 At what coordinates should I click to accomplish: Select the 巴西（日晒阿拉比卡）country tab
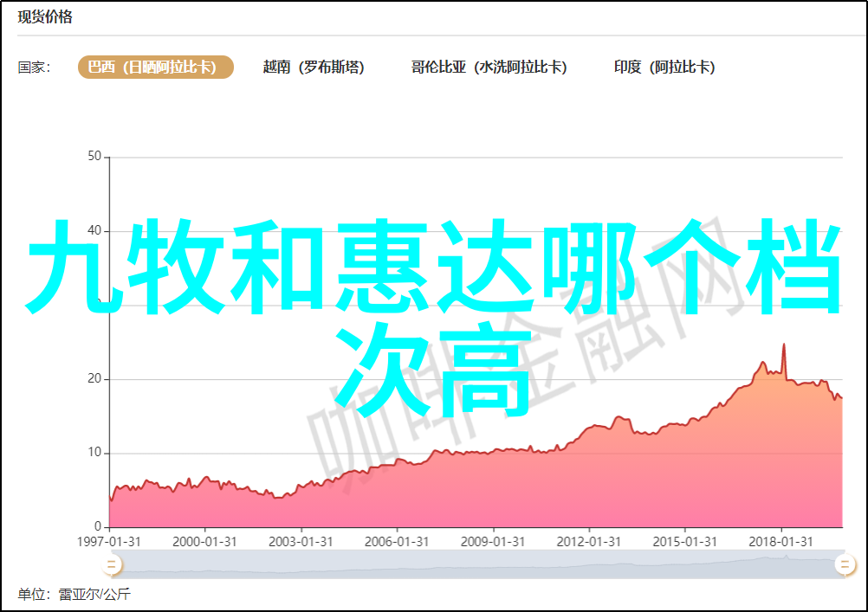[156, 67]
